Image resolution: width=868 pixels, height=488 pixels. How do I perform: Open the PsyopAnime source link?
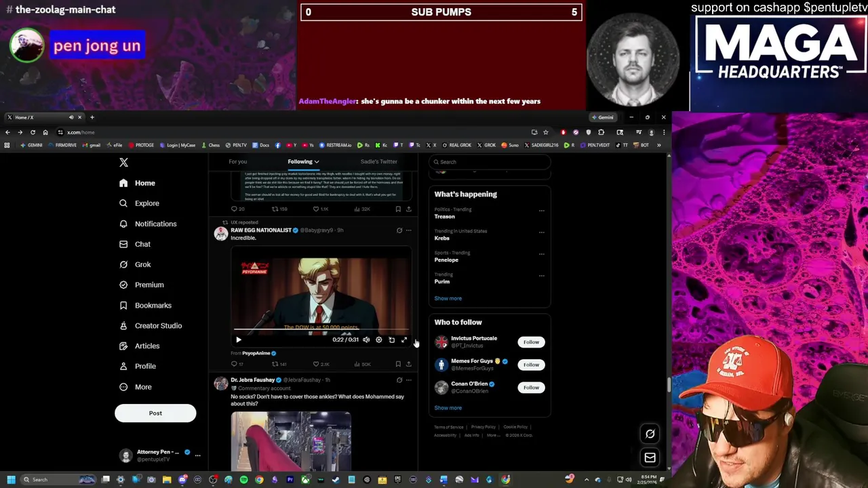point(258,353)
